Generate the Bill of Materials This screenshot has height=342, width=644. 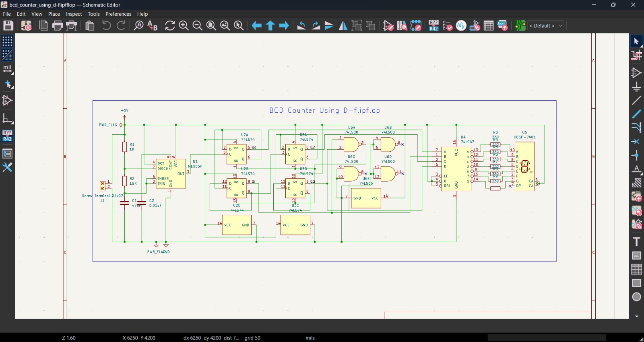click(503, 26)
